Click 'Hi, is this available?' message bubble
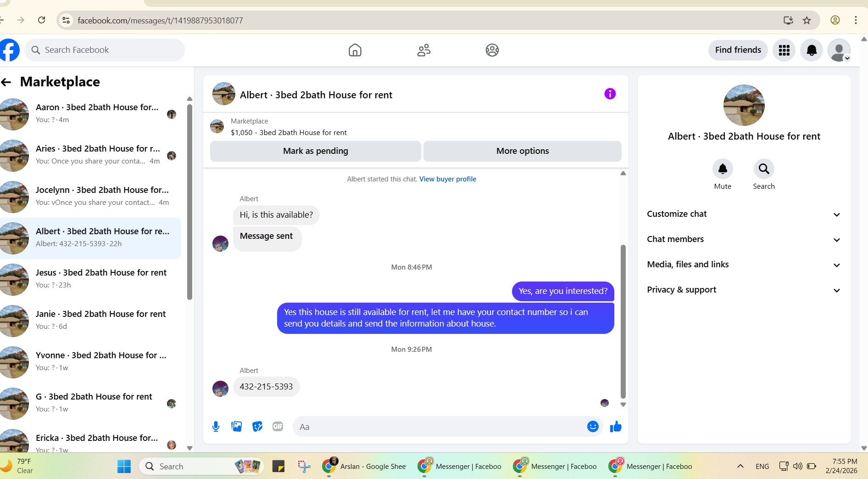Viewport: 868px width, 479px height. coord(276,215)
